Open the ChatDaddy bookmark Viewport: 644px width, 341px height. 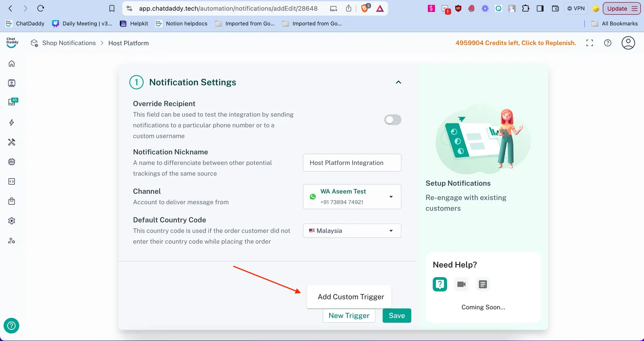point(25,24)
